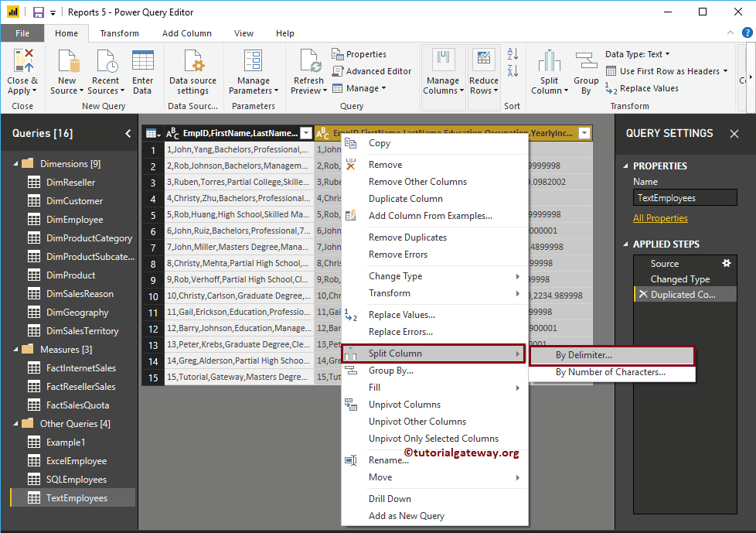The width and height of the screenshot is (756, 533).
Task: Select the FactInternetSales query
Action: (x=82, y=367)
